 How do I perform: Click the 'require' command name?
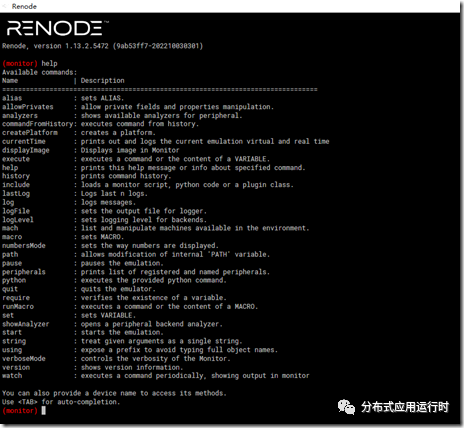pos(16,298)
